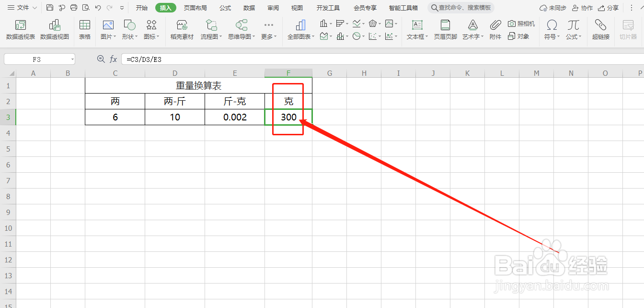This screenshot has width=644, height=308.
Task: Open 页眉页脚 header and footer settings
Action: click(x=445, y=29)
